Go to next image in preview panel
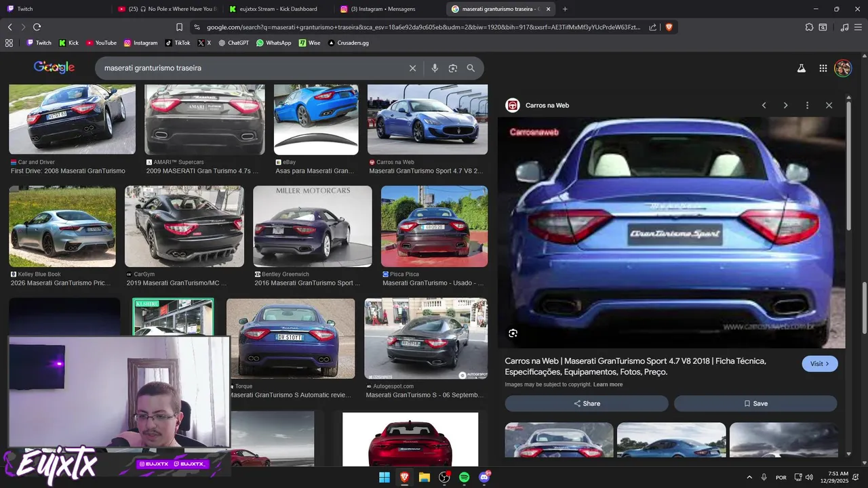Image resolution: width=868 pixels, height=488 pixels. pos(785,105)
